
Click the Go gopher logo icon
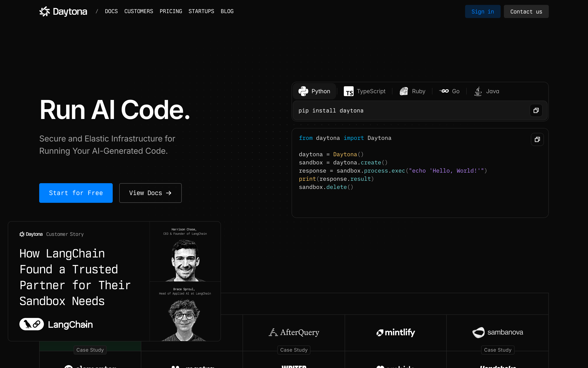click(x=444, y=91)
